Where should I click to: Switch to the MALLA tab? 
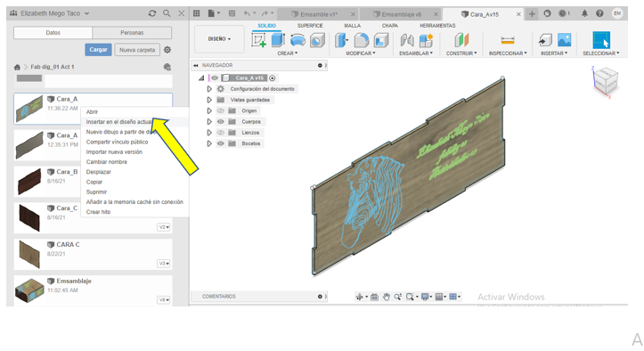click(x=352, y=26)
